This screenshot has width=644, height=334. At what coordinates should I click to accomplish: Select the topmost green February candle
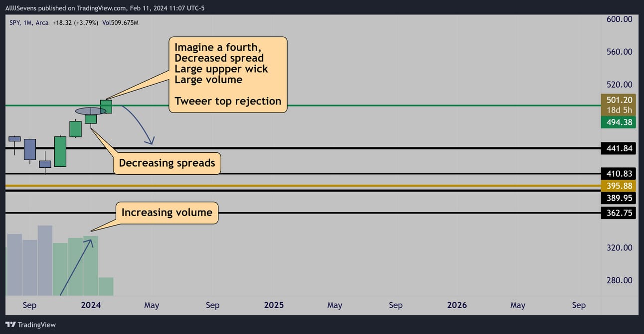click(x=106, y=107)
